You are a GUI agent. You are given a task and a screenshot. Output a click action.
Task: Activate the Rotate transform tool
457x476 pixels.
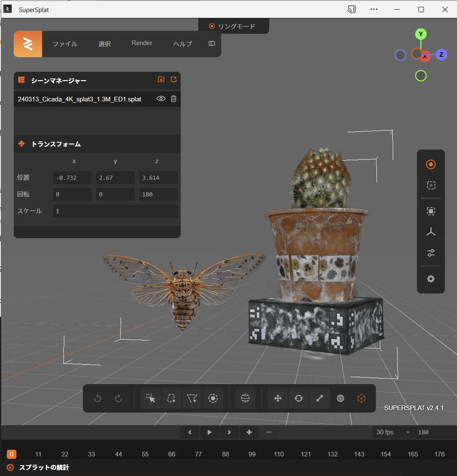tap(299, 398)
